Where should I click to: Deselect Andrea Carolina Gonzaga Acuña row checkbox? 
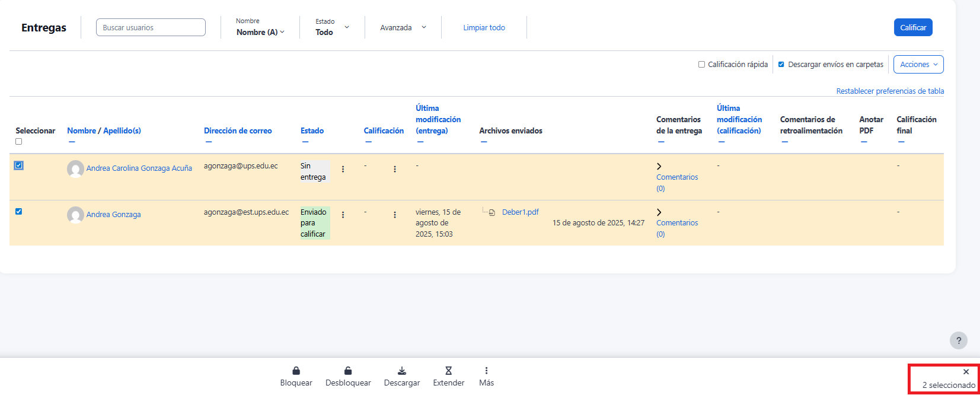[19, 165]
